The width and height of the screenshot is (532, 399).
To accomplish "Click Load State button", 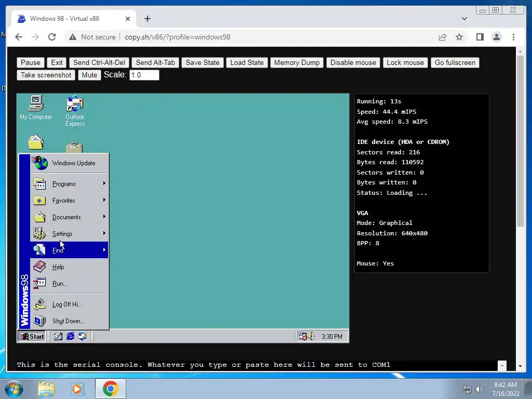I will pos(247,62).
